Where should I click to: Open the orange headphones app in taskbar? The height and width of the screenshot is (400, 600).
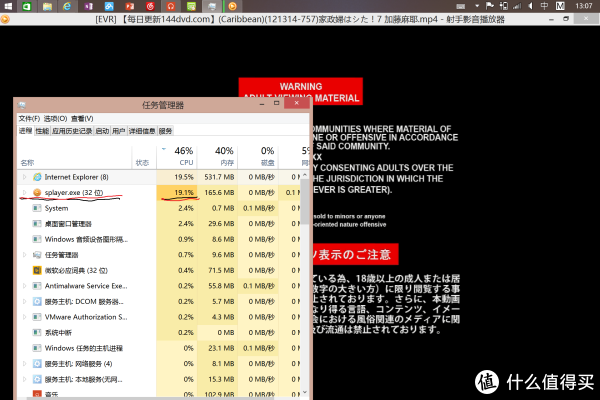coord(171,6)
